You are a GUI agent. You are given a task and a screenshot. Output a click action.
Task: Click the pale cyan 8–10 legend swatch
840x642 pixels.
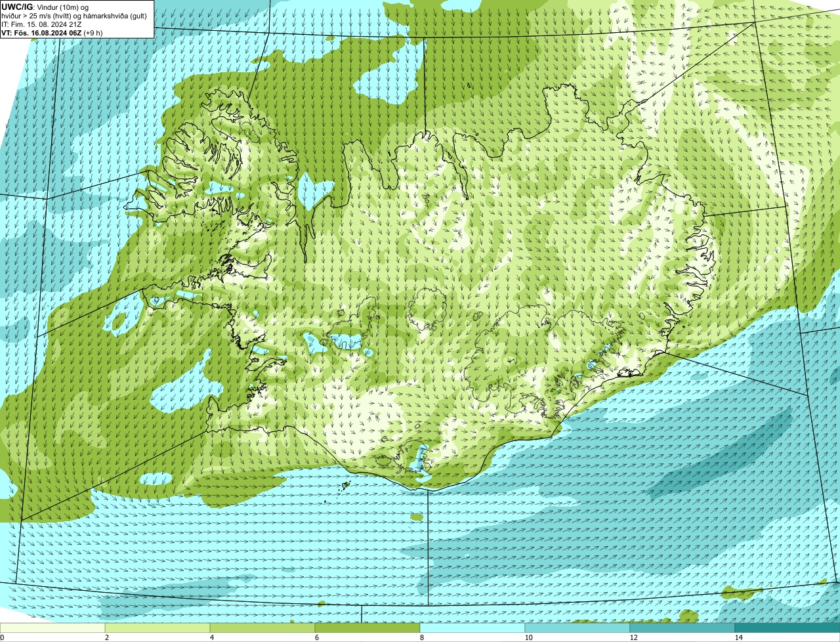tap(472, 628)
